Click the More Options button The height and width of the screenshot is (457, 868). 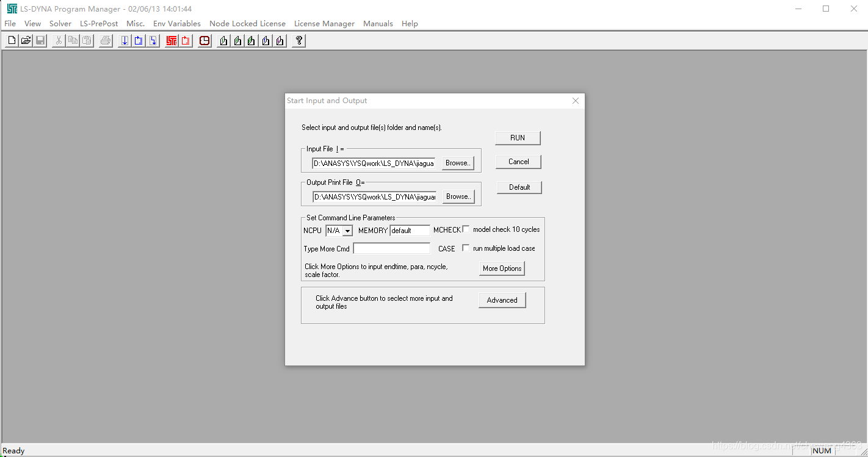pos(502,268)
